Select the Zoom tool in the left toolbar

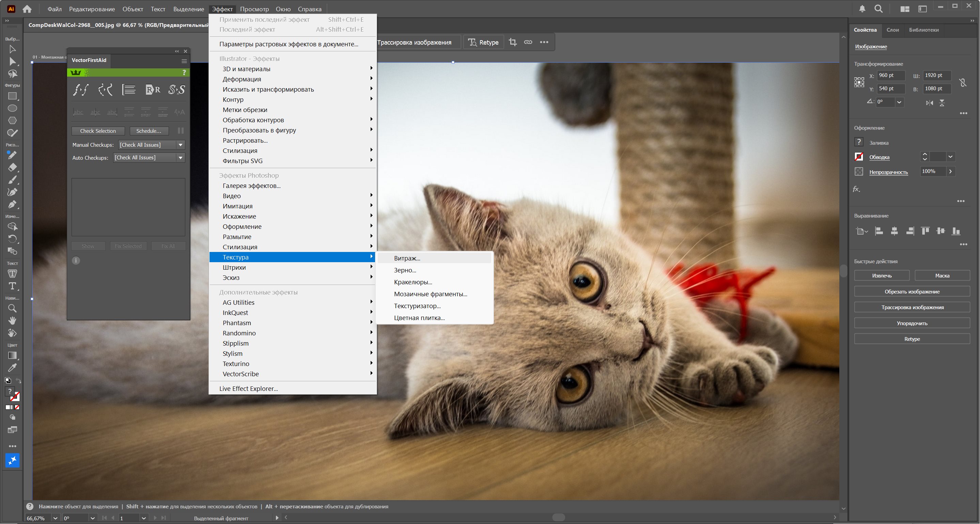[x=12, y=308]
